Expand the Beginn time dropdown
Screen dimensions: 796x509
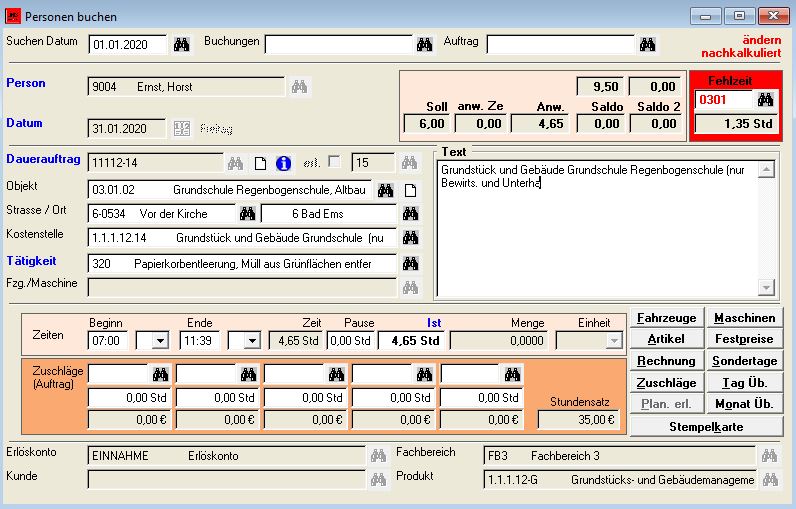pos(159,341)
